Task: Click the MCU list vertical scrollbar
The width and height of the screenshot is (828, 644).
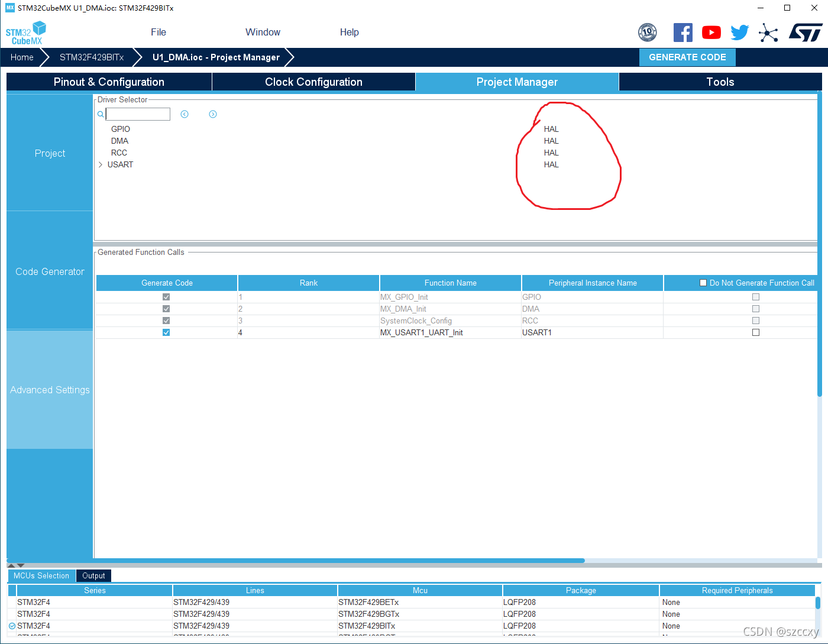Action: pyautogui.click(x=818, y=603)
